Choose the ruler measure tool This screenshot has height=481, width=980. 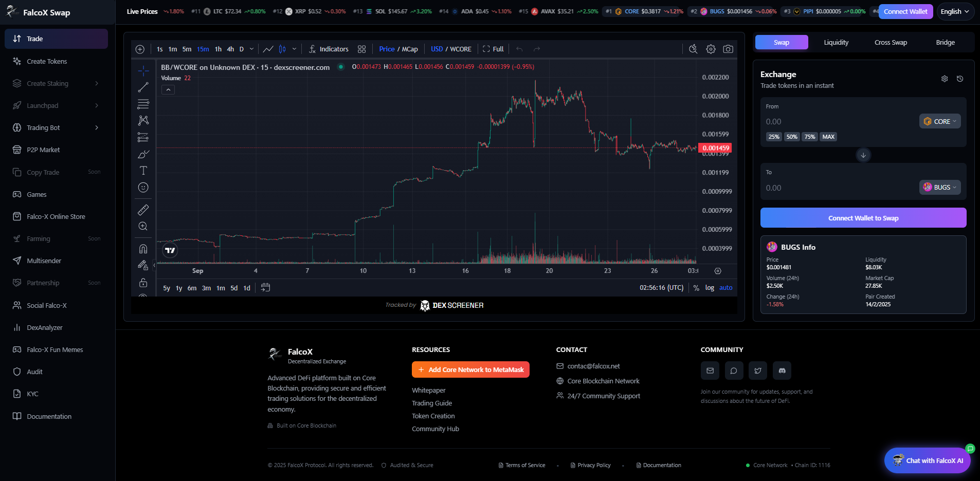143,210
